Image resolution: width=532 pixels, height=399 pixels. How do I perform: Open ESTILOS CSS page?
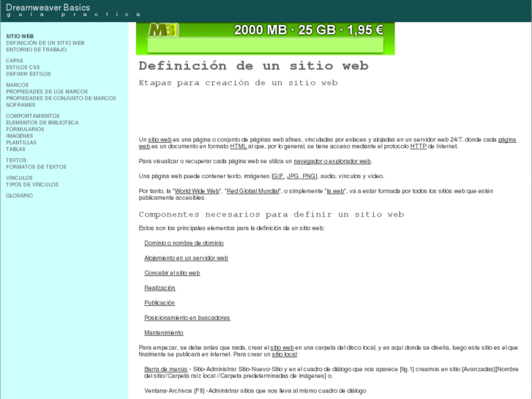pos(23,67)
